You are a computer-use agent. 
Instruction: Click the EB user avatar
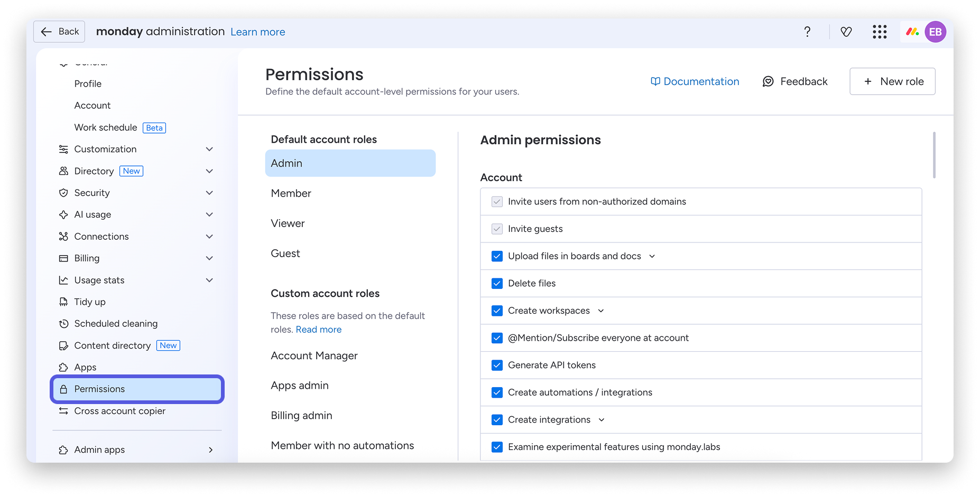[935, 32]
